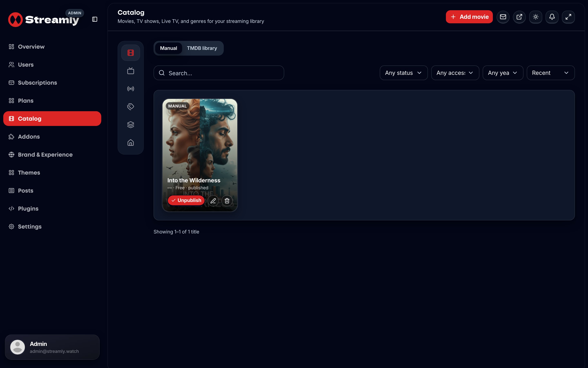Open the Live TV broadcast icon
Image resolution: width=588 pixels, height=368 pixels.
pyautogui.click(x=131, y=89)
